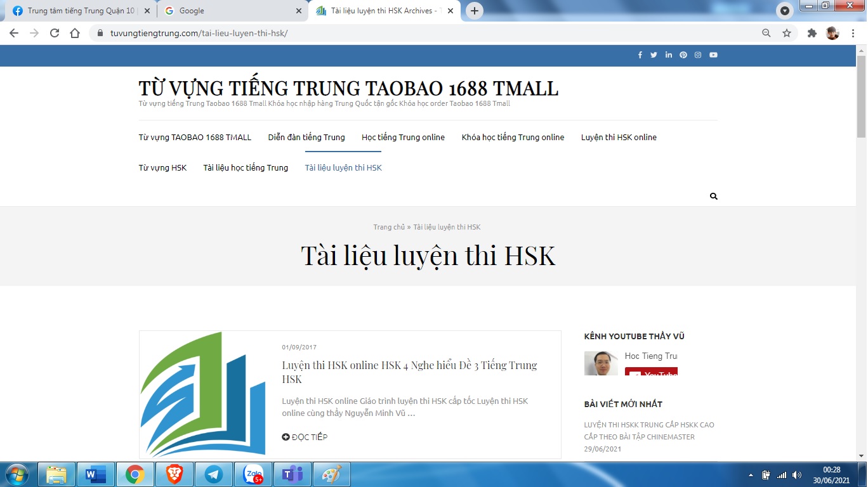Open the Facebook icon in site header
This screenshot has width=868, height=487.
(x=640, y=55)
